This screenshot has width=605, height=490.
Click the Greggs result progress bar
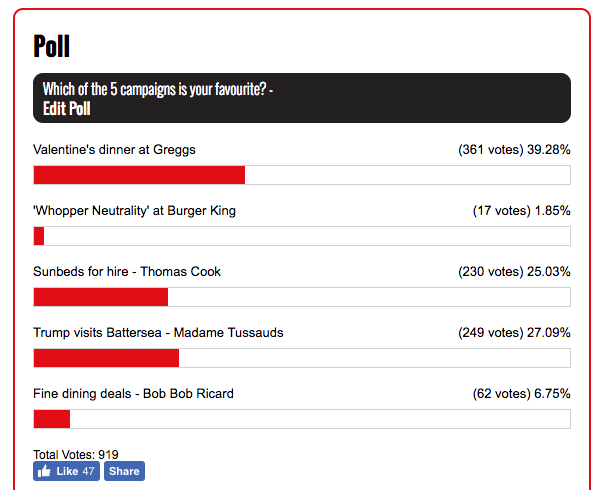click(x=302, y=175)
